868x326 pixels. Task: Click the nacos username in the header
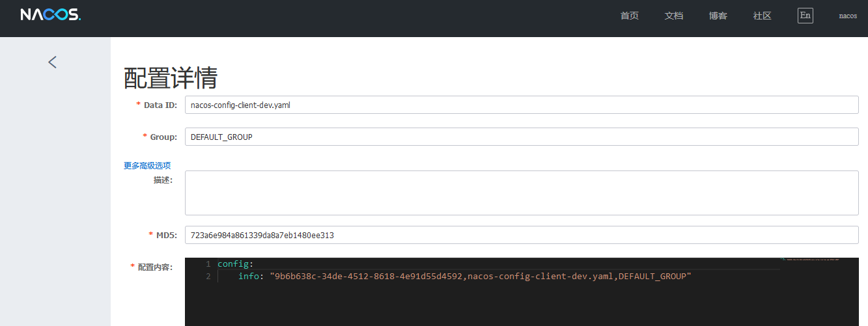[x=848, y=16]
